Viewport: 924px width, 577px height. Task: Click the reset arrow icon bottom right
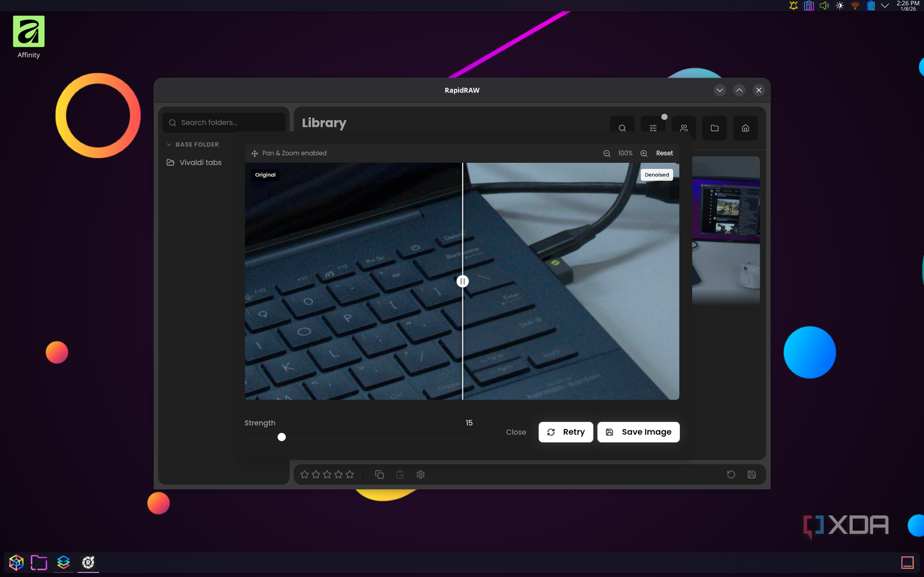pyautogui.click(x=731, y=475)
